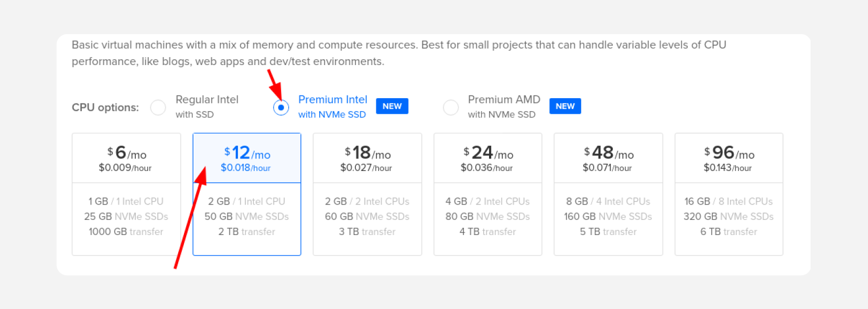Choose the $24/mo plan card
Viewport: 868px width, 309px height.
(x=488, y=194)
